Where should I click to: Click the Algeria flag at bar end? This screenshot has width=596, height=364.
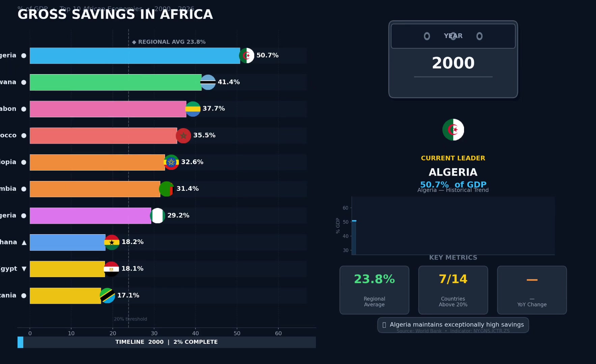(247, 56)
